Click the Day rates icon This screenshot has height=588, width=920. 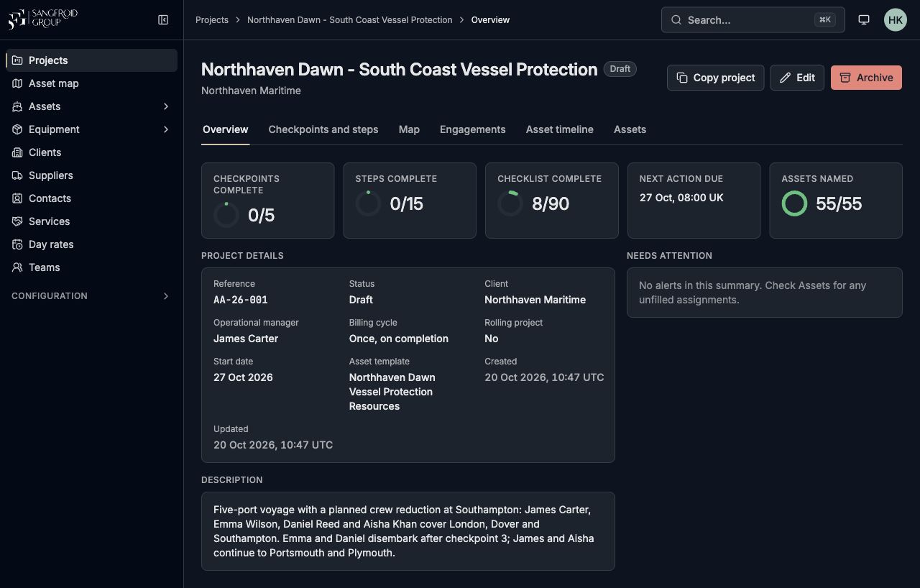pos(17,244)
